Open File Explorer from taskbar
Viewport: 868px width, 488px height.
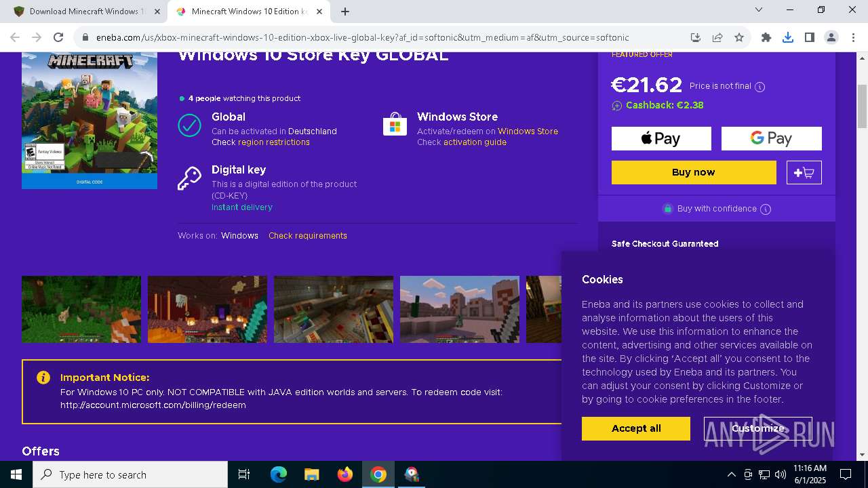[x=312, y=474]
